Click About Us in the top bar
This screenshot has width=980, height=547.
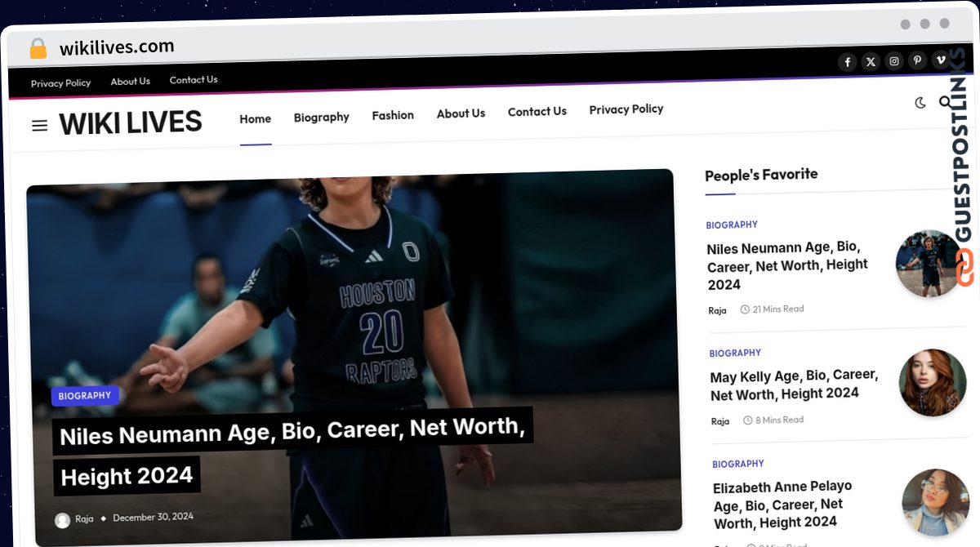click(x=130, y=82)
